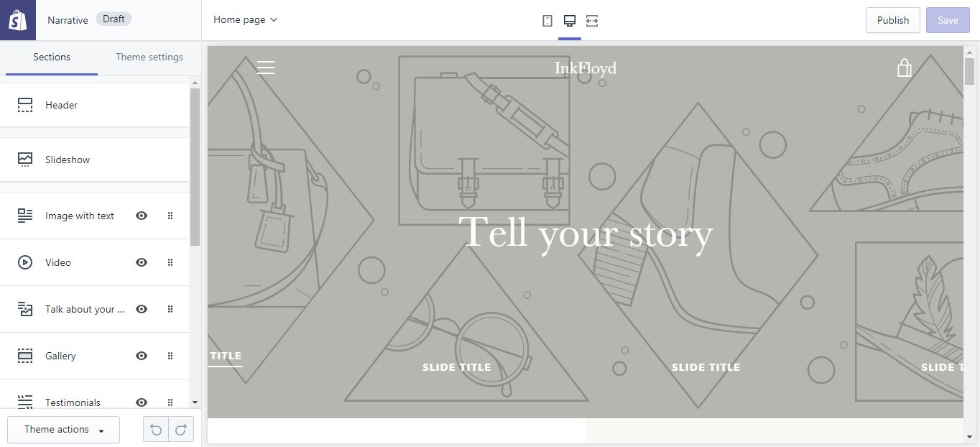The width and height of the screenshot is (980, 447).
Task: Open the shopping bag cart icon
Action: pyautogui.click(x=904, y=68)
